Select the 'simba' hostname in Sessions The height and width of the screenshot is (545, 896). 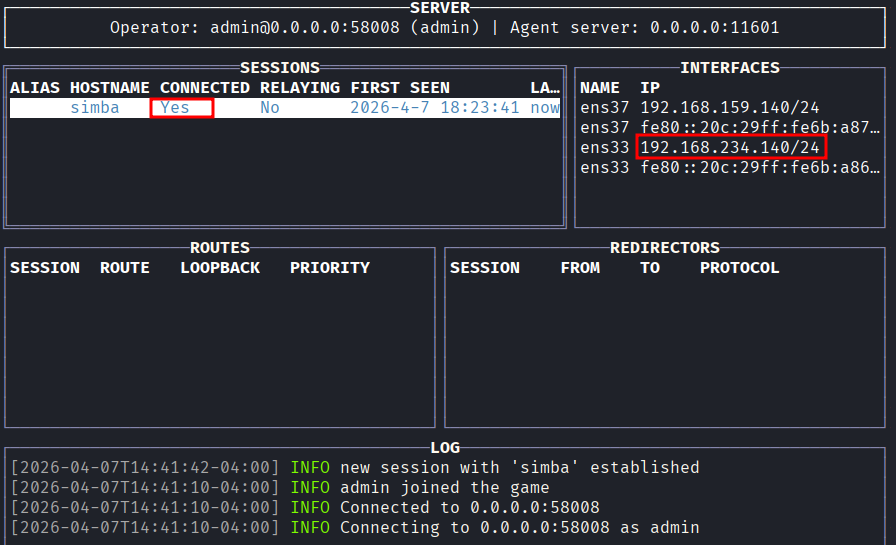click(95, 108)
